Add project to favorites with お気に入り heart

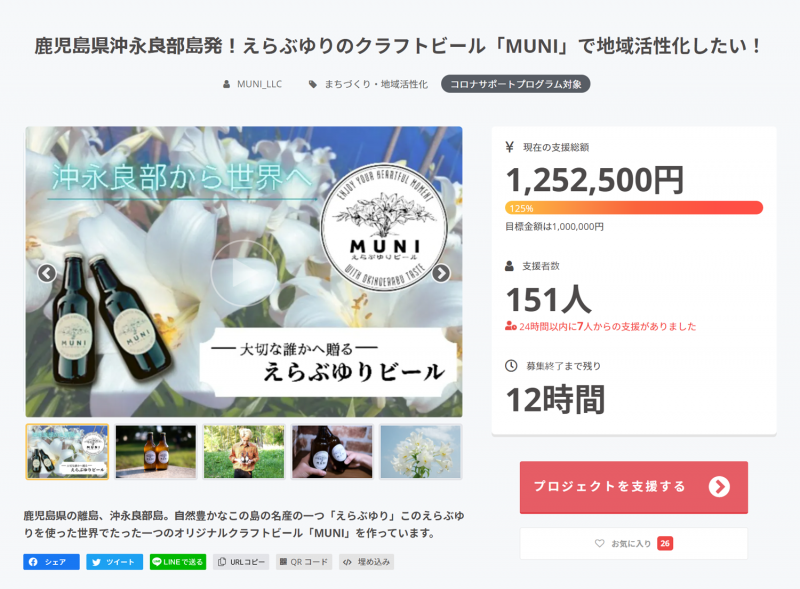(634, 543)
